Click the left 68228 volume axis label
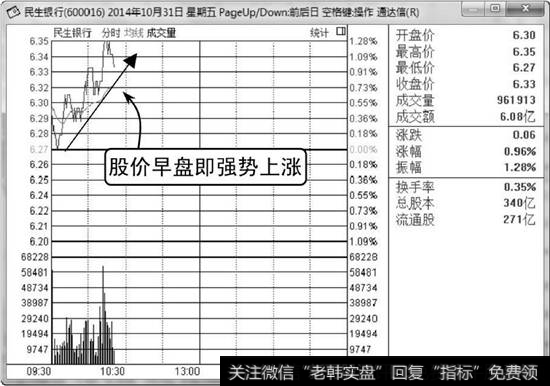This screenshot has height=386, width=550. click(35, 257)
